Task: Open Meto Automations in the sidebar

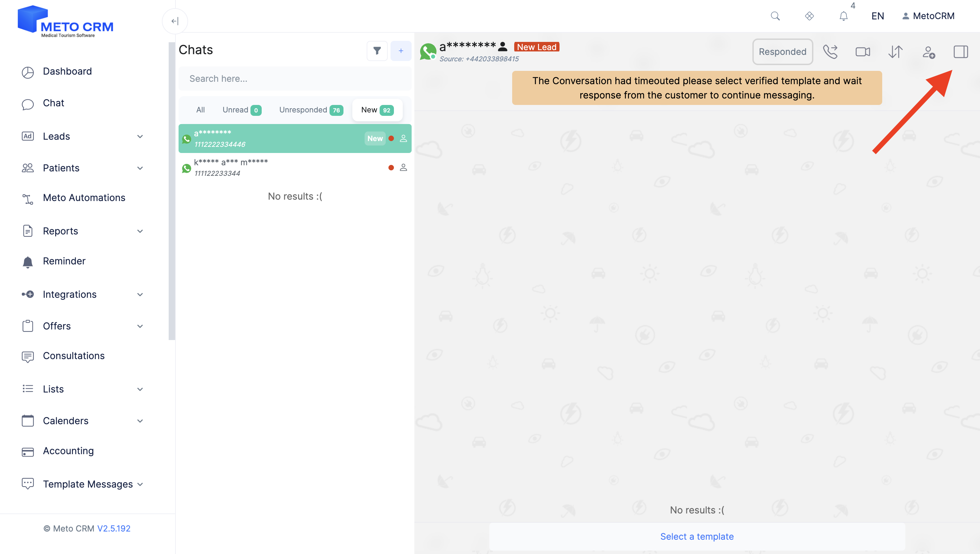Action: pos(84,198)
